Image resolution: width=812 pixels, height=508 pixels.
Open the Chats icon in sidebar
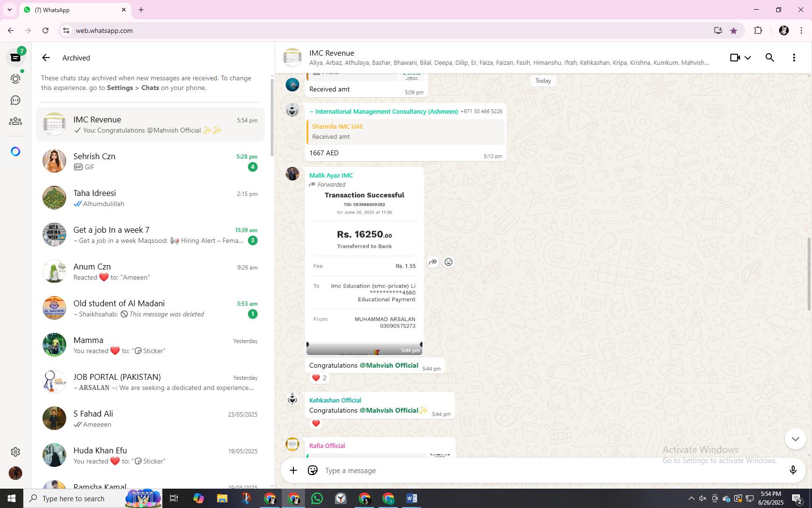pyautogui.click(x=15, y=58)
